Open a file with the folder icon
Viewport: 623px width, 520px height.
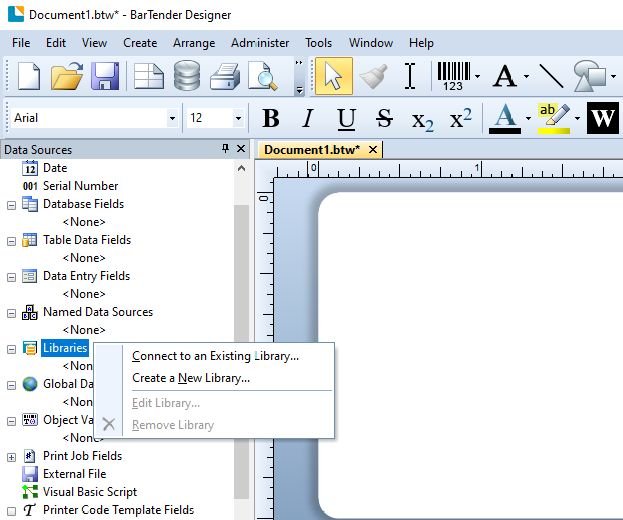[66, 77]
